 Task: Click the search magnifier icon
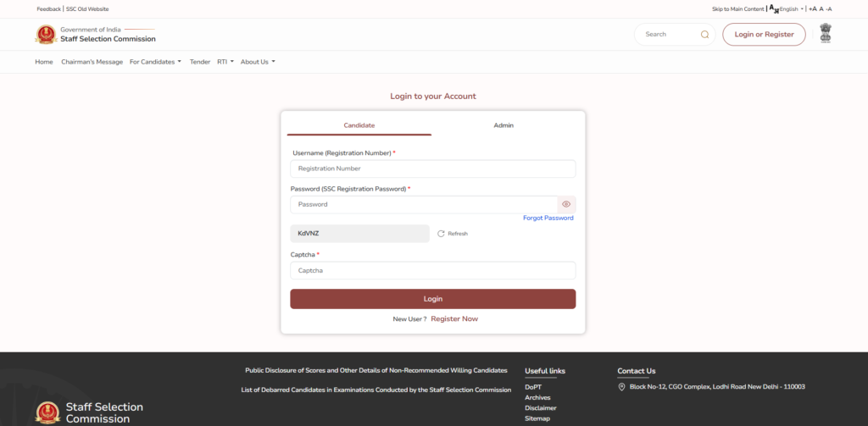click(704, 35)
